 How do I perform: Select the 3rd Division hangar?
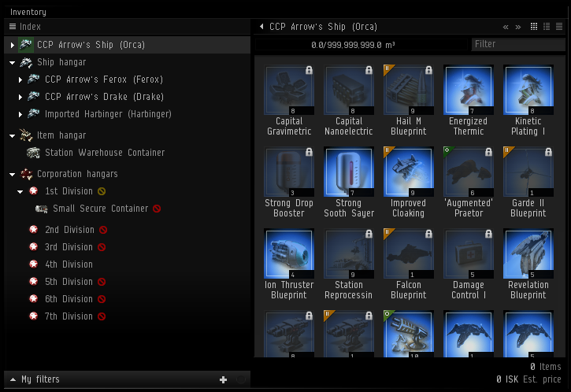[69, 247]
